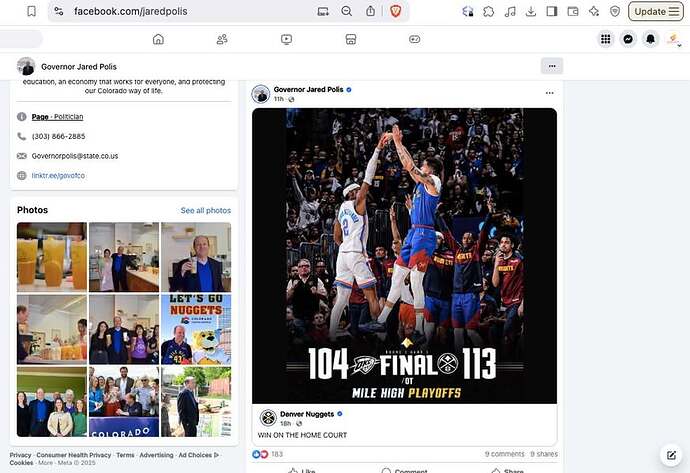Screen dimensions: 690x473
Task: Open the Nuggets 104-113 final score image
Action: pyautogui.click(x=404, y=256)
